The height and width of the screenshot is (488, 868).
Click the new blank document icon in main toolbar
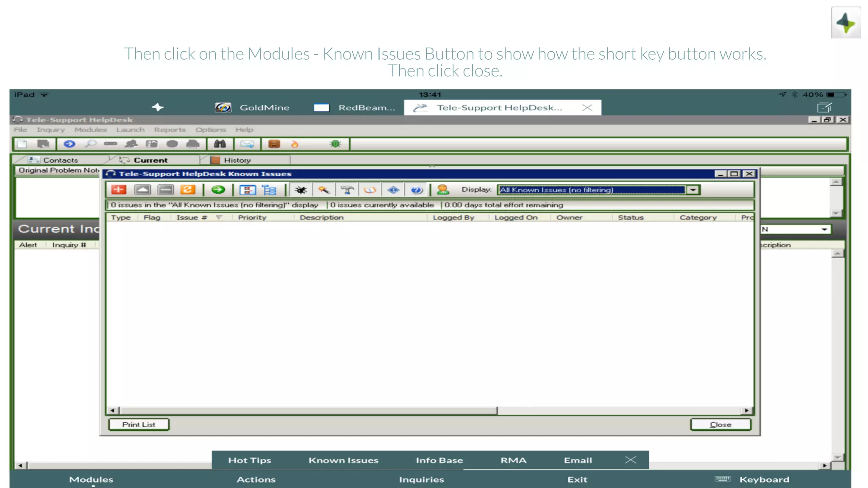[x=22, y=144]
